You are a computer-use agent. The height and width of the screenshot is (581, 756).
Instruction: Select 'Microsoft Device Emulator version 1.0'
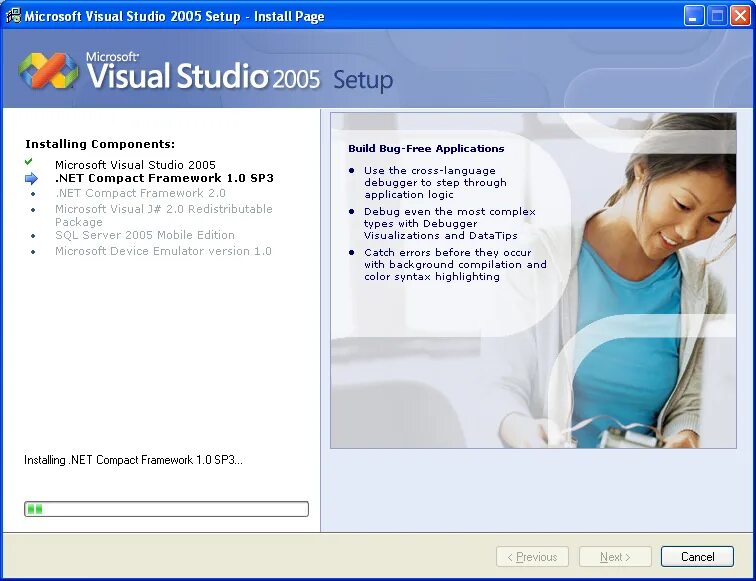163,251
